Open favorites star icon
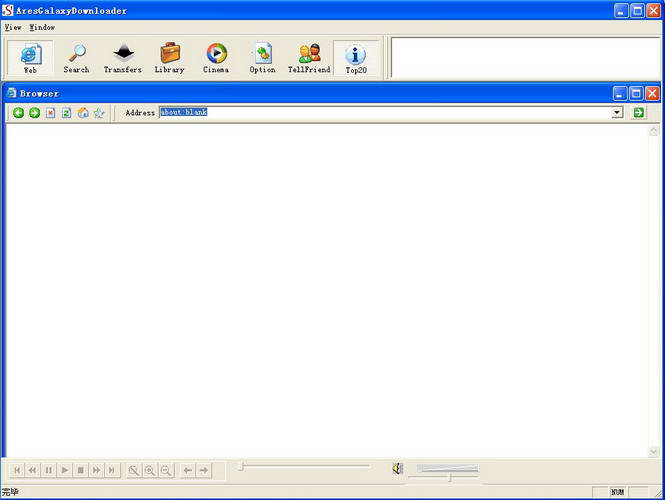The image size is (665, 500). (99, 113)
